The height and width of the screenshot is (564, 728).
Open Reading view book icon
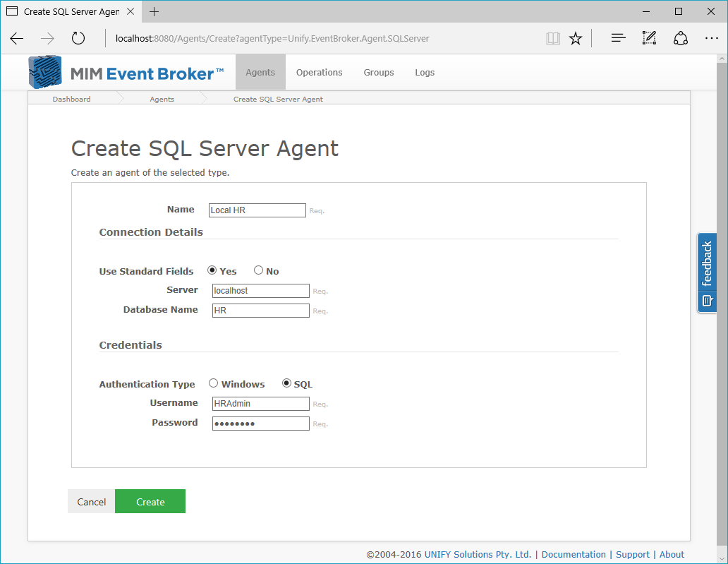point(553,39)
